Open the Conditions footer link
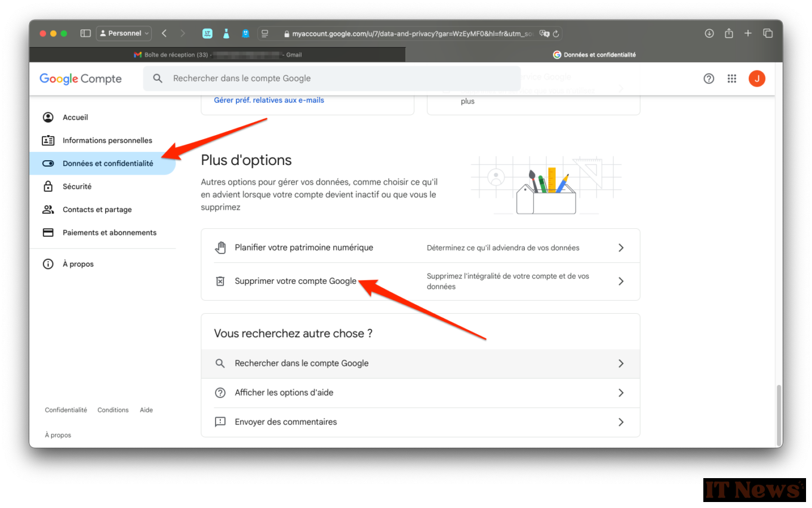The height and width of the screenshot is (508, 812). 113,410
